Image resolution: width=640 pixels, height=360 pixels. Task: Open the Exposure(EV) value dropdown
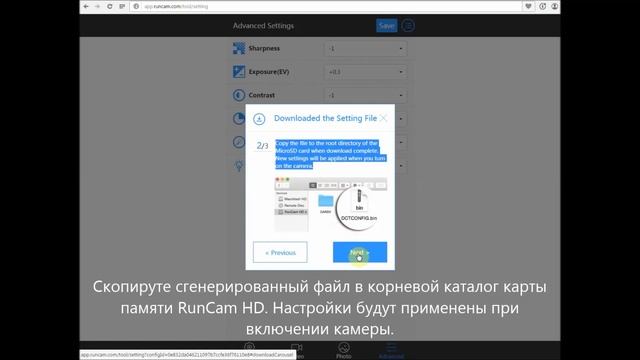click(365, 72)
